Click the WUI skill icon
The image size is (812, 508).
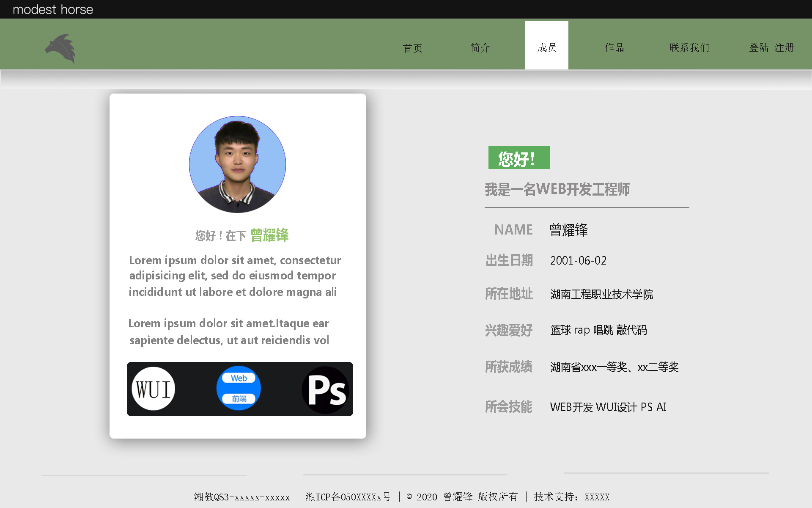(153, 389)
